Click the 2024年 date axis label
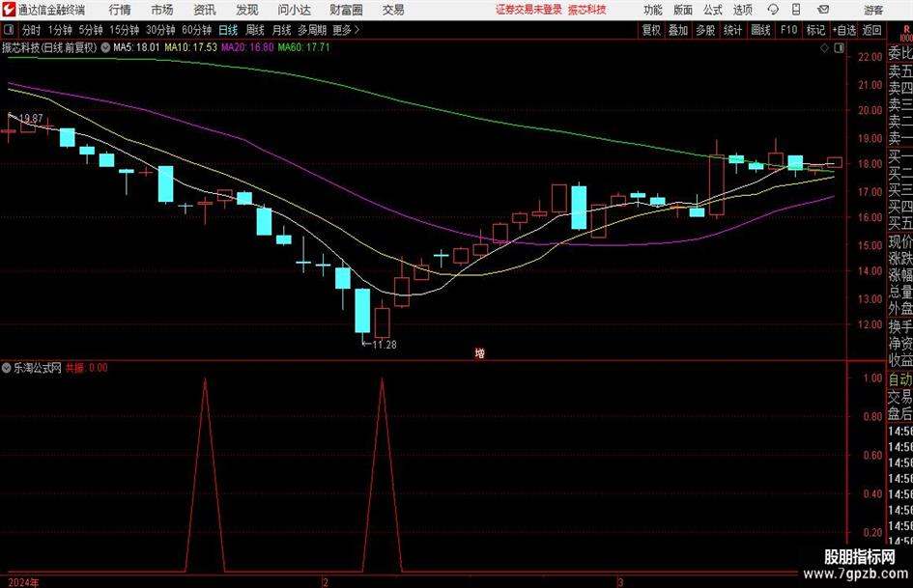Screen dimensions: 913x588 tap(23, 582)
